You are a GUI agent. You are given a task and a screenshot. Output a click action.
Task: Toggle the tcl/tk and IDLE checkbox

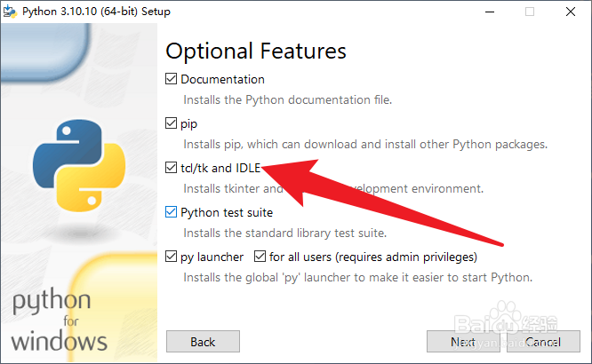point(171,168)
